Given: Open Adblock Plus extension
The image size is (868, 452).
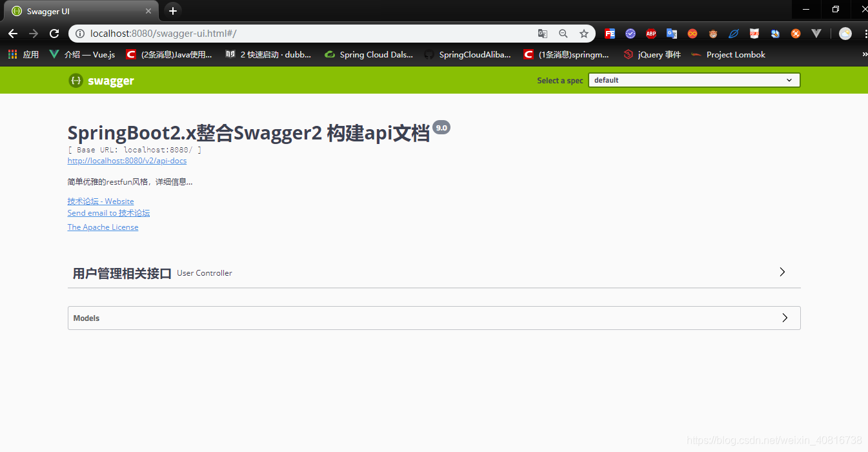Looking at the screenshot, I should pyautogui.click(x=651, y=34).
